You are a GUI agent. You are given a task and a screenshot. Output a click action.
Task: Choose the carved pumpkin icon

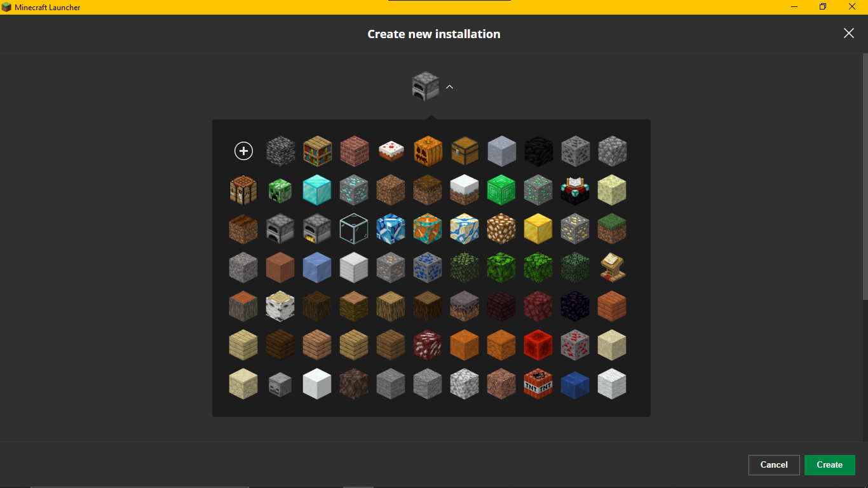[x=428, y=151]
